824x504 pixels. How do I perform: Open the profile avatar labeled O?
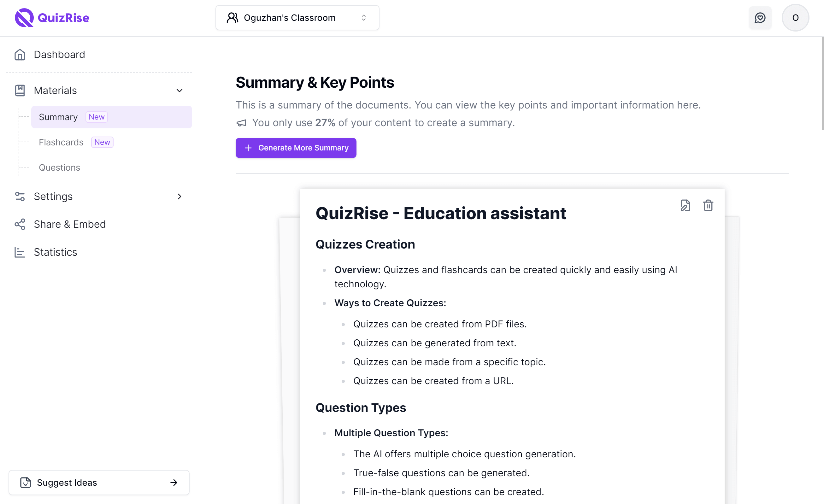click(795, 17)
